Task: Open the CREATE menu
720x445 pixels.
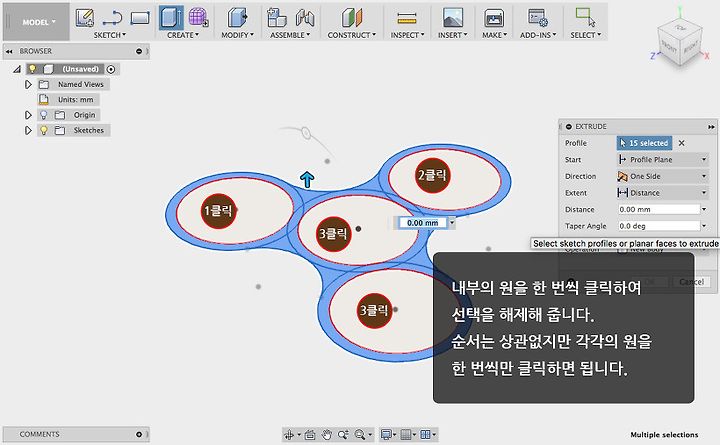Action: [x=183, y=35]
